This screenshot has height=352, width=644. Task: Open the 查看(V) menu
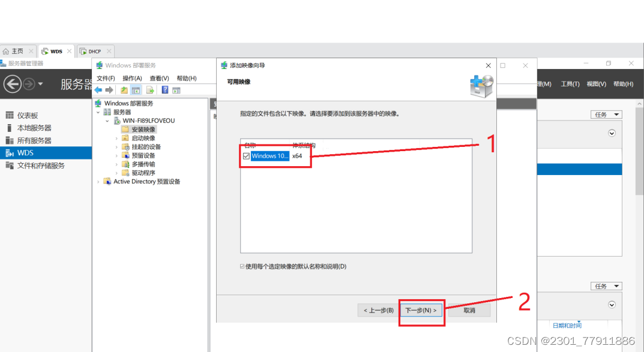(160, 78)
